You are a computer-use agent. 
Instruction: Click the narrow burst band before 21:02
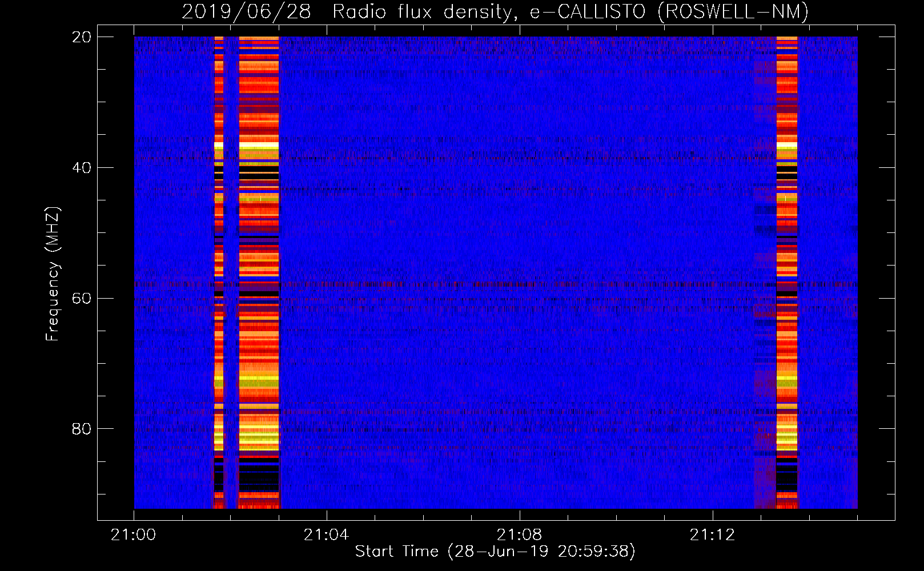(219, 272)
